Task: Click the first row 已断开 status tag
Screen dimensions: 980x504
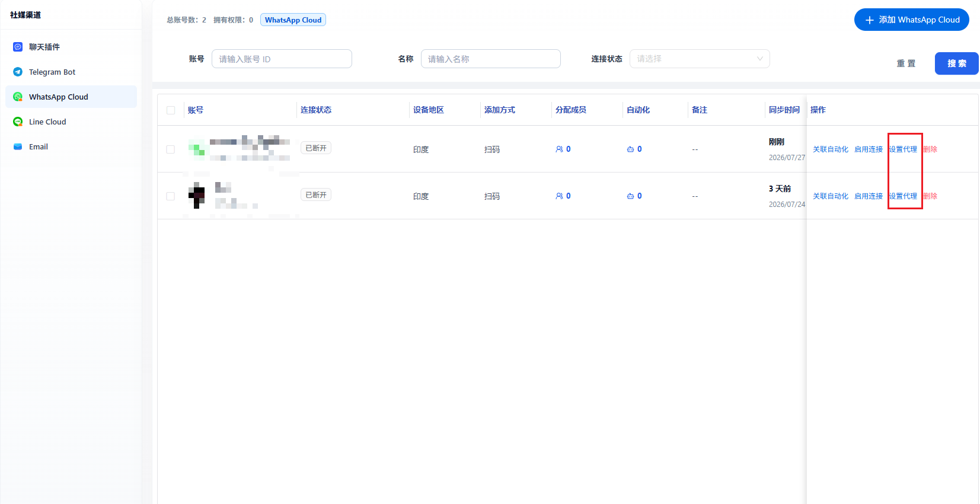Action: click(316, 148)
